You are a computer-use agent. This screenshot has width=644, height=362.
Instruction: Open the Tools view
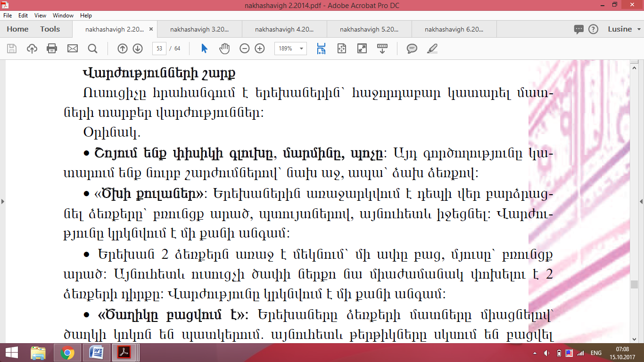50,29
